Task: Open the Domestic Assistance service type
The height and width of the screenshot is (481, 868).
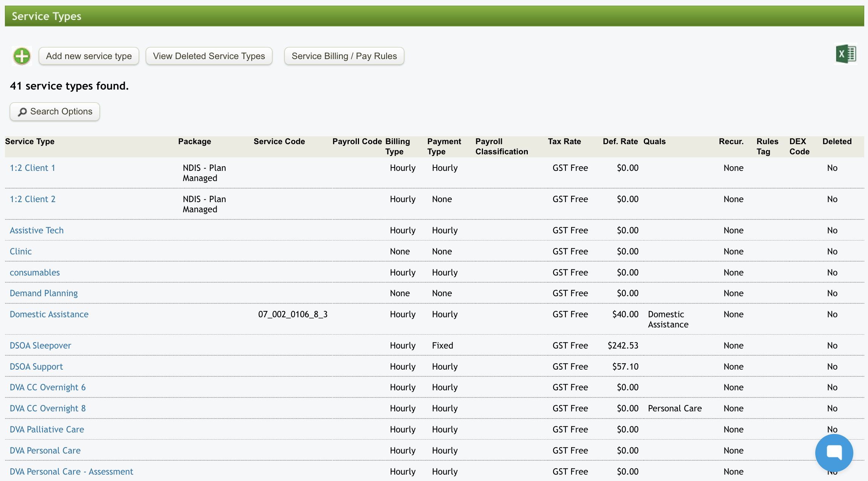Action: pos(49,314)
